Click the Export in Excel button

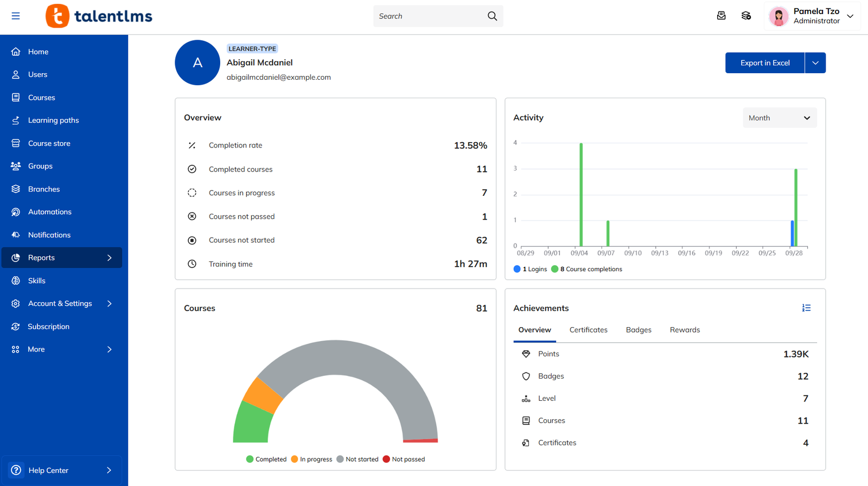(x=765, y=63)
